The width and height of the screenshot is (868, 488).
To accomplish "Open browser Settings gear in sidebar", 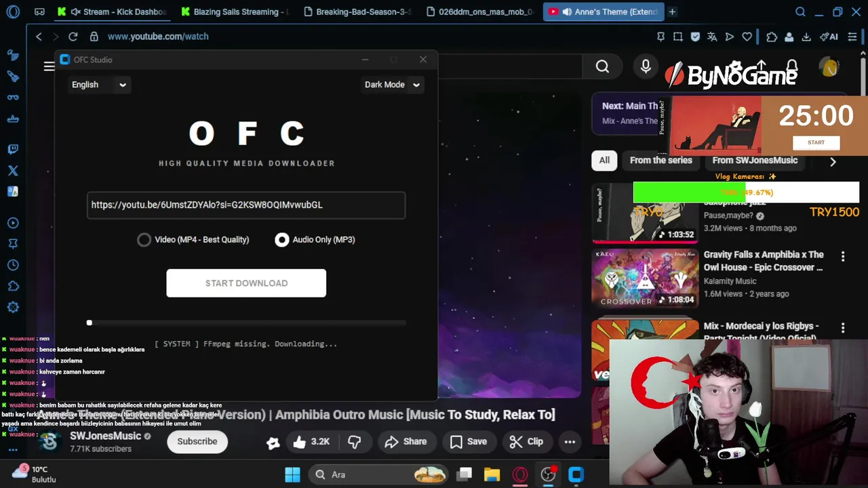I will pos(13,307).
